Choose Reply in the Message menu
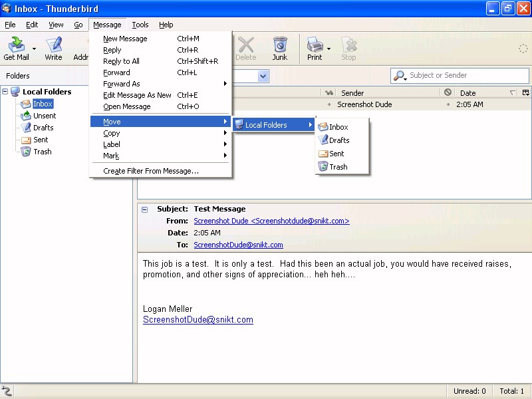Viewport: 532px width, 399px height. tap(161, 50)
